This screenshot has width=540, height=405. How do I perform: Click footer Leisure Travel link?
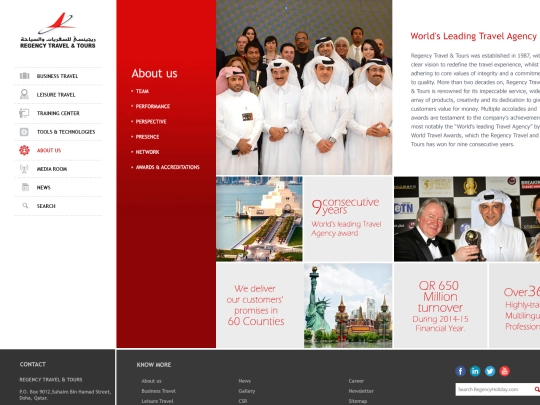click(x=157, y=401)
